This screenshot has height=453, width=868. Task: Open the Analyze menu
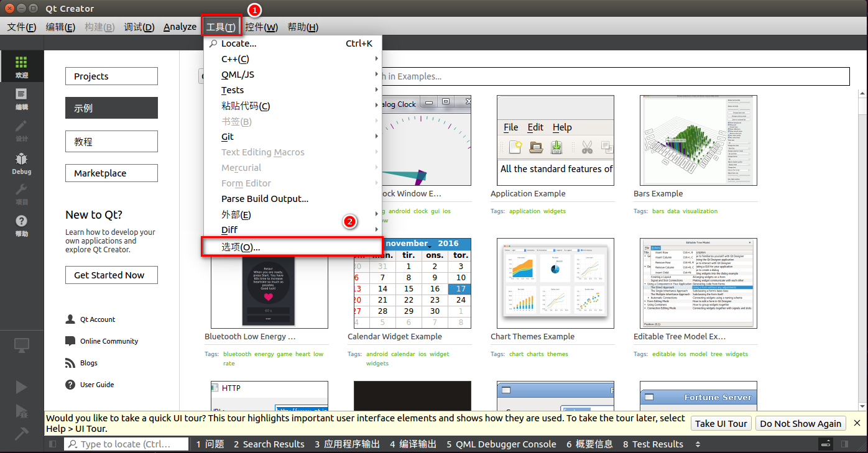coord(180,27)
